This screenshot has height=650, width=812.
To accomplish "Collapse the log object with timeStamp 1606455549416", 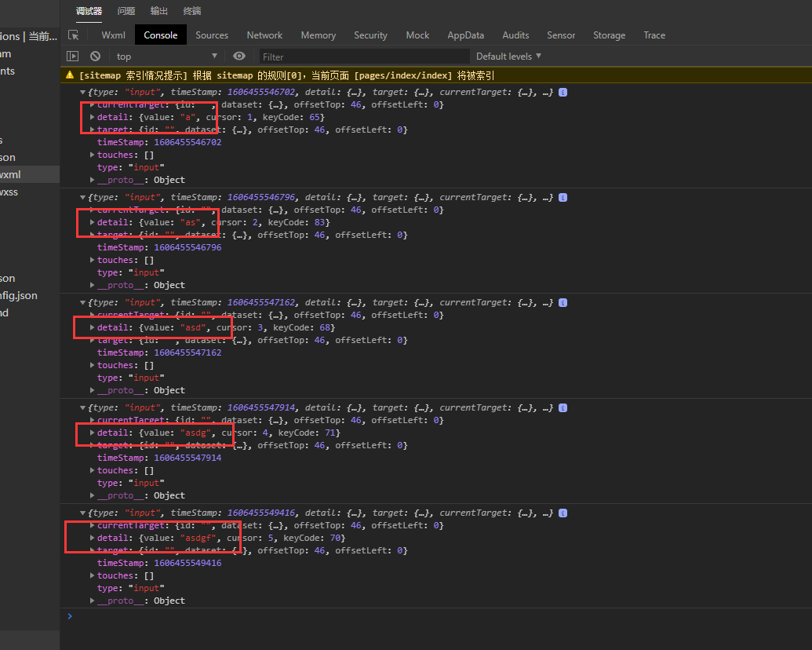I will coord(83,513).
